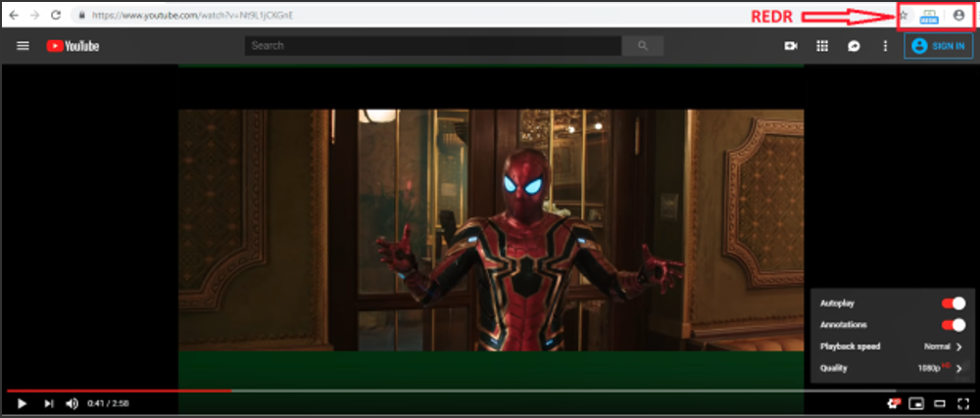This screenshot has width=980, height=418.
Task: Mute the video with the speaker icon
Action: [x=72, y=403]
